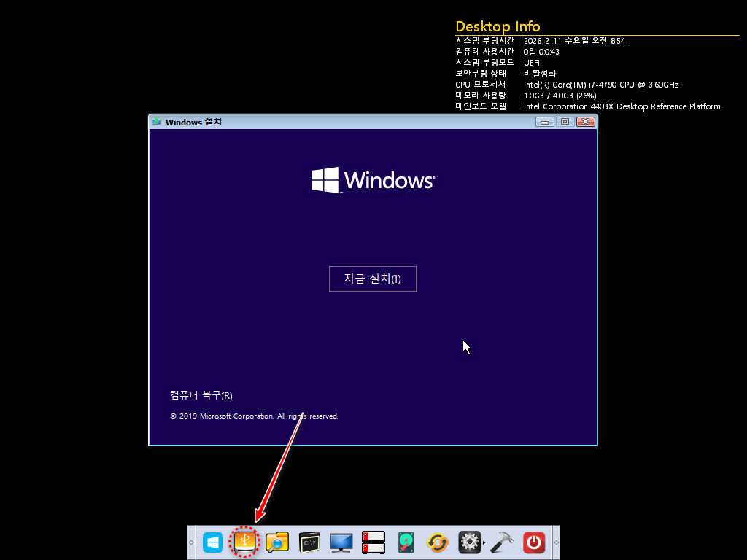Click the right diamond handle of dock
The height and width of the screenshot is (560, 747).
[x=556, y=542]
